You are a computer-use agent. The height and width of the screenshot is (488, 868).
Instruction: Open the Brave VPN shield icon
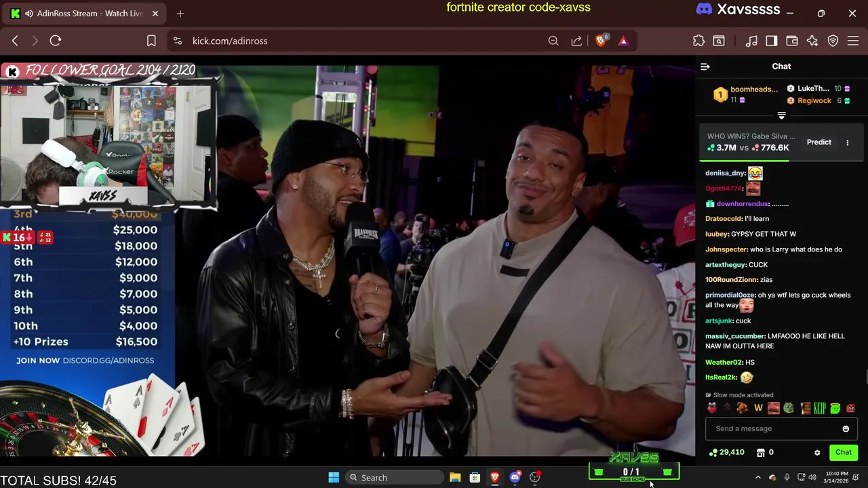click(833, 41)
